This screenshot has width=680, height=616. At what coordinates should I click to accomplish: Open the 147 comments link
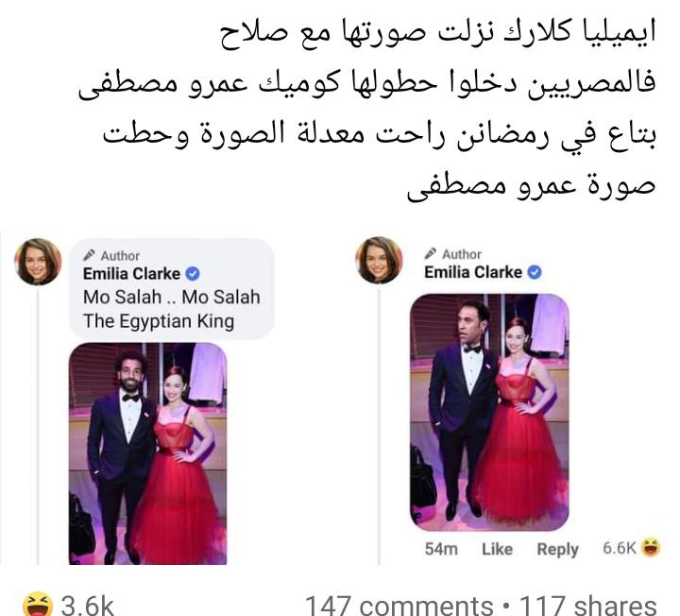[399, 605]
